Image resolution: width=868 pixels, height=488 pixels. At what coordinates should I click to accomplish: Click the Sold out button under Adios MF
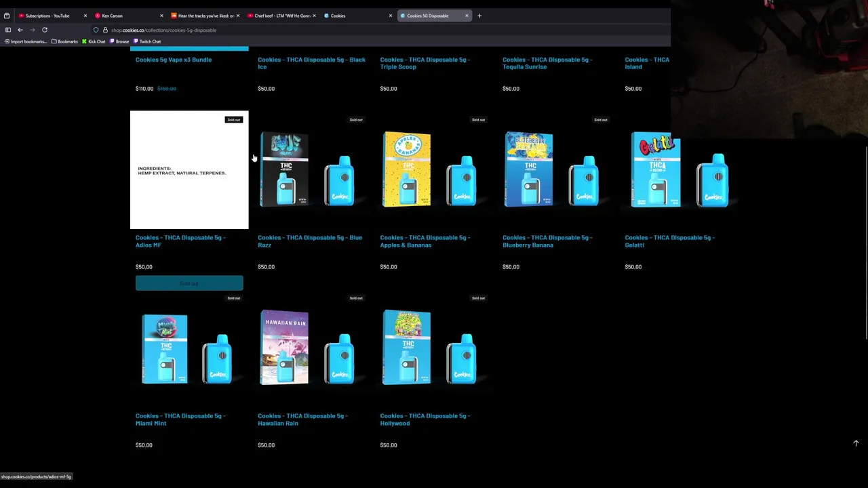pyautogui.click(x=189, y=283)
